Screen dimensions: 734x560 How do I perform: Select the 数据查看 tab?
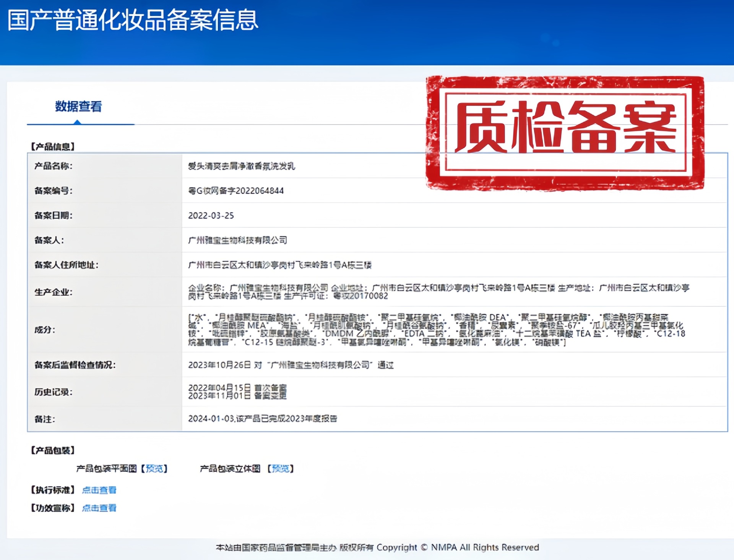(x=79, y=106)
